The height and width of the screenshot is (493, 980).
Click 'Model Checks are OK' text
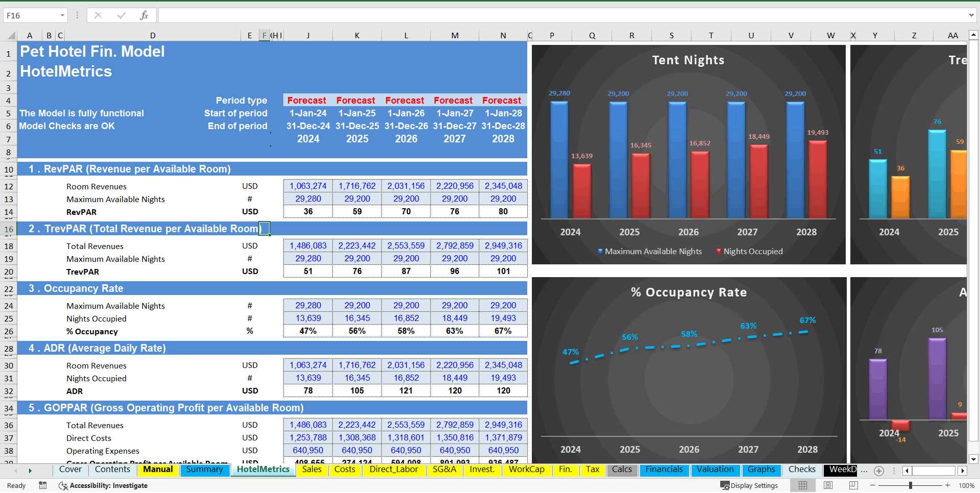point(67,126)
